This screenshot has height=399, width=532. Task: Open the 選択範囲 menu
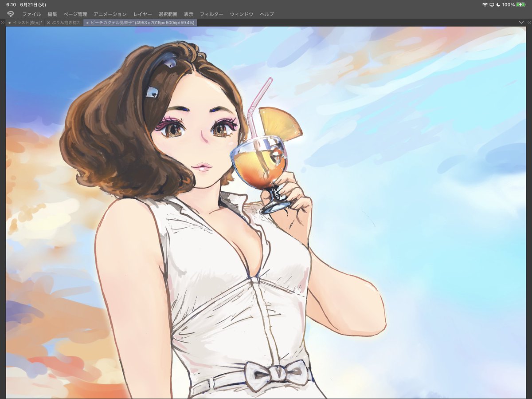pos(168,14)
